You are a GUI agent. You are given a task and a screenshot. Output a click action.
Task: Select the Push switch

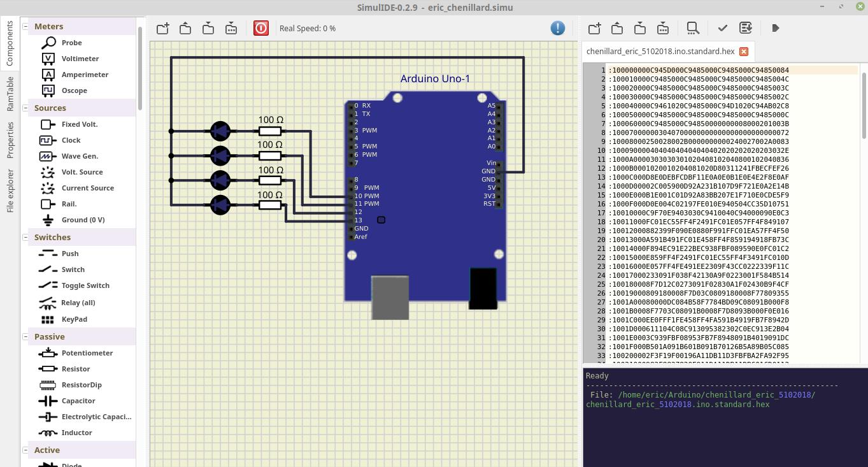(70, 254)
